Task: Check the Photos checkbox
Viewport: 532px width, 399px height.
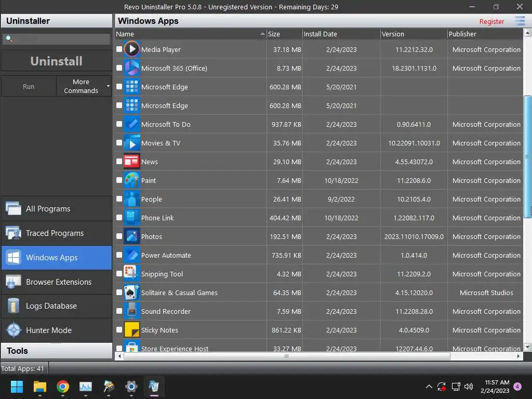Action: [x=119, y=236]
